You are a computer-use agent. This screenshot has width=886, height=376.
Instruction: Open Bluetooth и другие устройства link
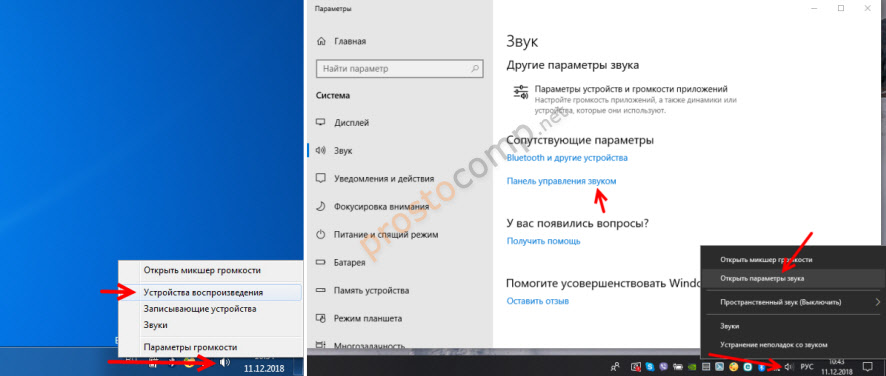567,158
